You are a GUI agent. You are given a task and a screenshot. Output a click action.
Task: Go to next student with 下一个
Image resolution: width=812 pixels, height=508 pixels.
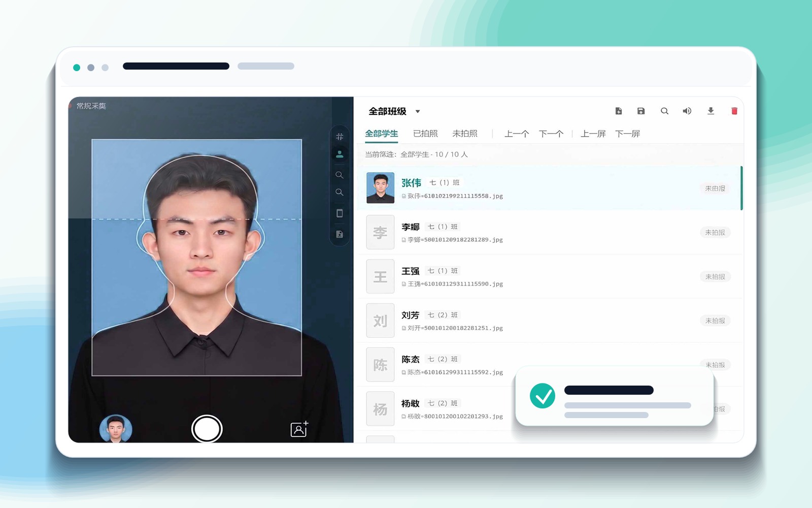[551, 134]
